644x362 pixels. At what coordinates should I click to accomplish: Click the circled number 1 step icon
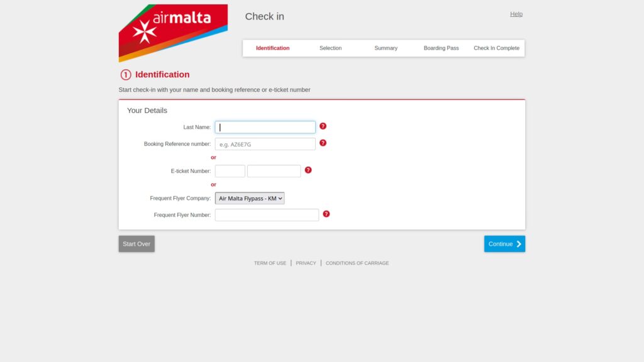[125, 75]
